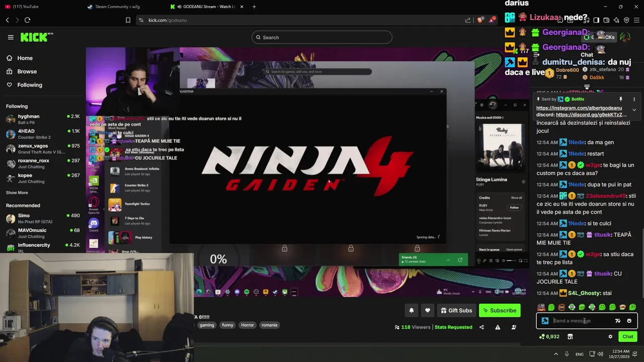Open a new browser tab
Viewport: 644px width, 362px height.
[254, 7]
